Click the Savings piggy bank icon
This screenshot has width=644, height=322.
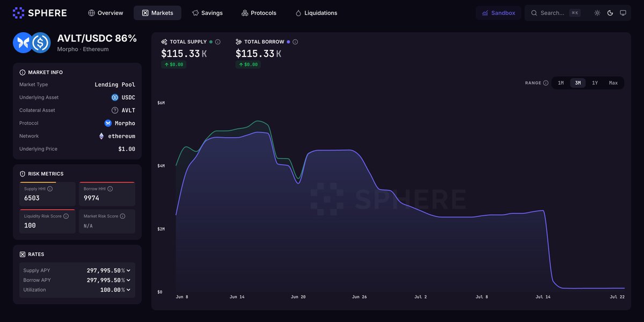(x=195, y=13)
